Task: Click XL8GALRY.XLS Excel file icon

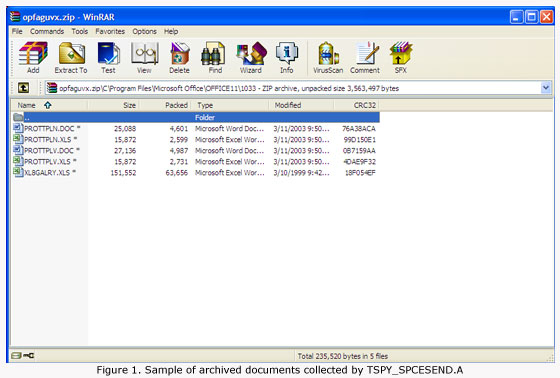Action: click(18, 172)
